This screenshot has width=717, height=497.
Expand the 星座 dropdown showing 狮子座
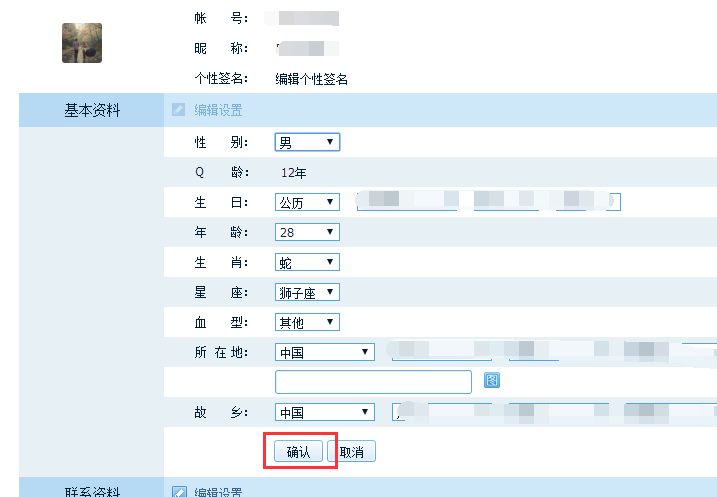tap(307, 293)
